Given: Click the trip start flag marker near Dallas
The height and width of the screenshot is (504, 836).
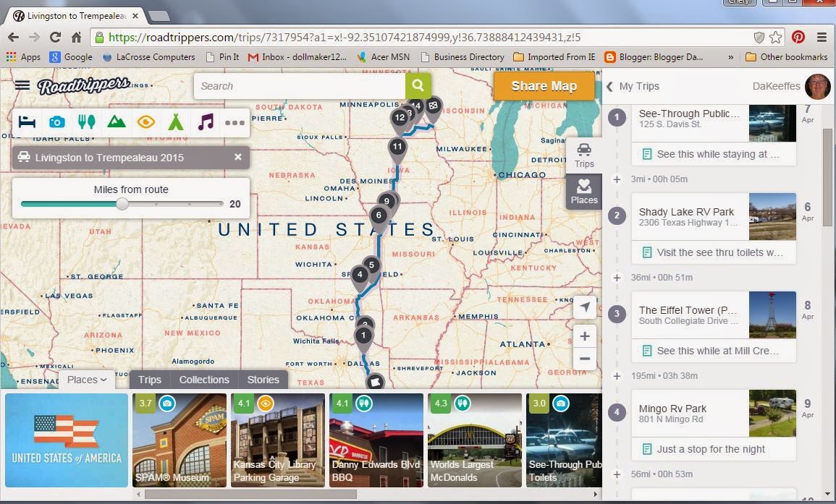Looking at the screenshot, I should [376, 381].
